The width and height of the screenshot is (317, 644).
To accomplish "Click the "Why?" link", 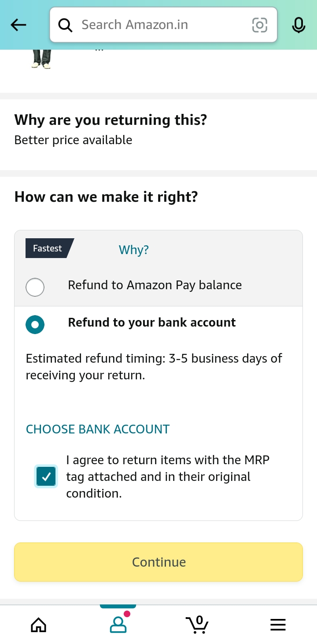I will [134, 250].
